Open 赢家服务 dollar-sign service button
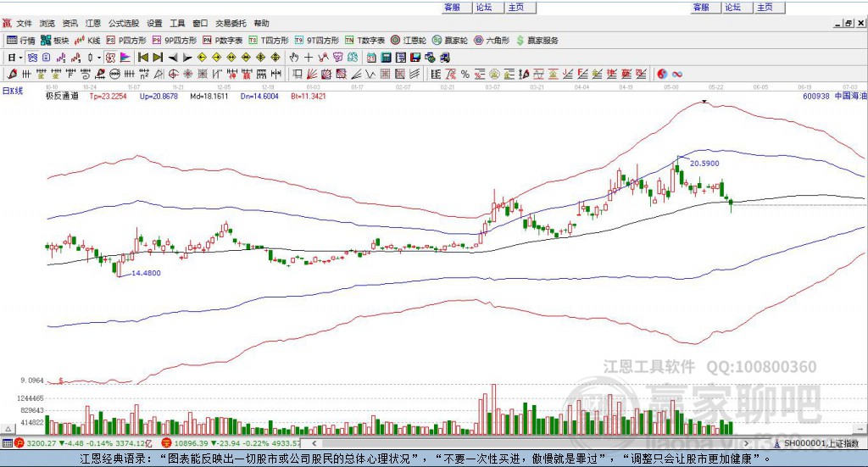The height and width of the screenshot is (467, 868). 537,41
